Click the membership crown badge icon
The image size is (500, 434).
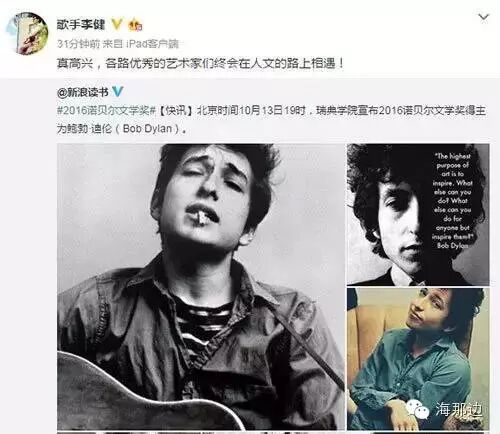(135, 25)
